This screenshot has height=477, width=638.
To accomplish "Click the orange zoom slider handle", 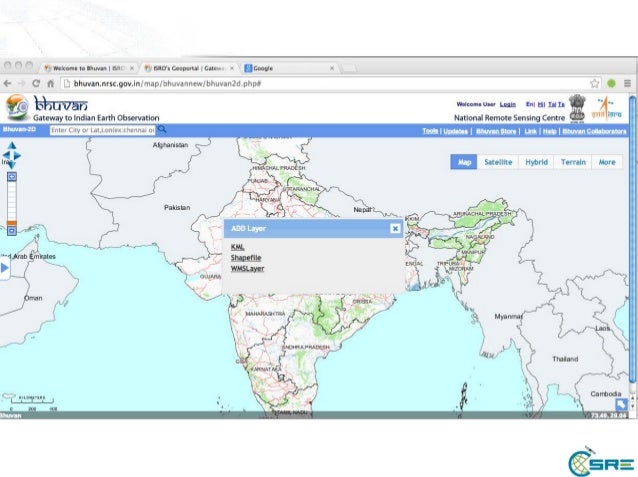I will (12, 223).
